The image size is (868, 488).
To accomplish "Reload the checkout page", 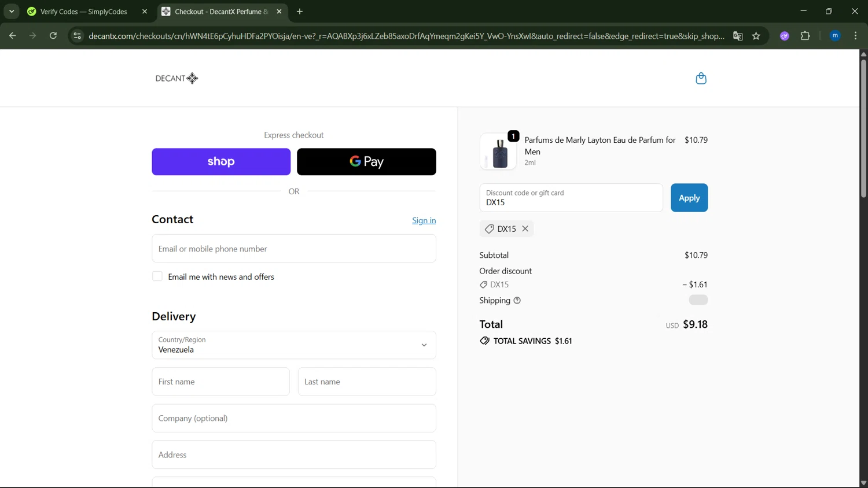I will click(x=53, y=36).
